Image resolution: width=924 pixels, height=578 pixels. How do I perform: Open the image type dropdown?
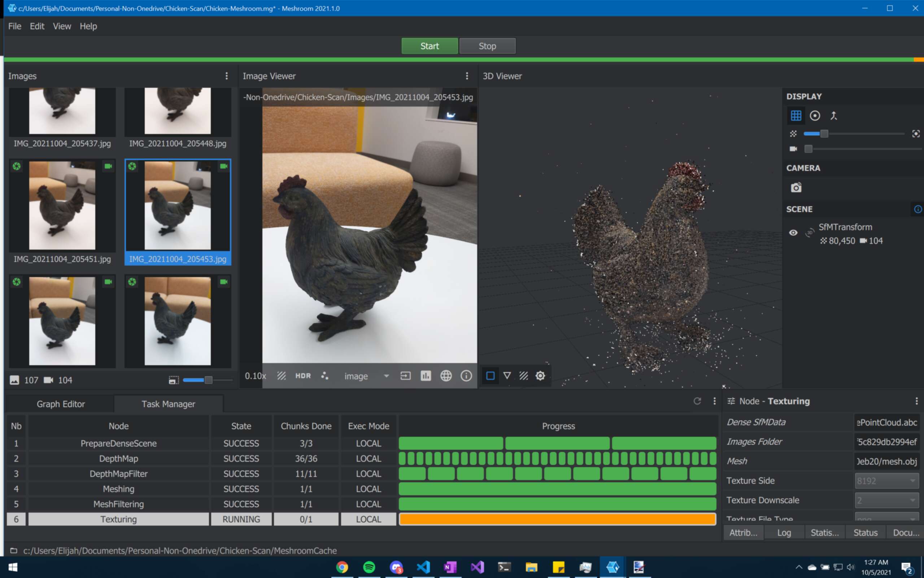tap(367, 376)
